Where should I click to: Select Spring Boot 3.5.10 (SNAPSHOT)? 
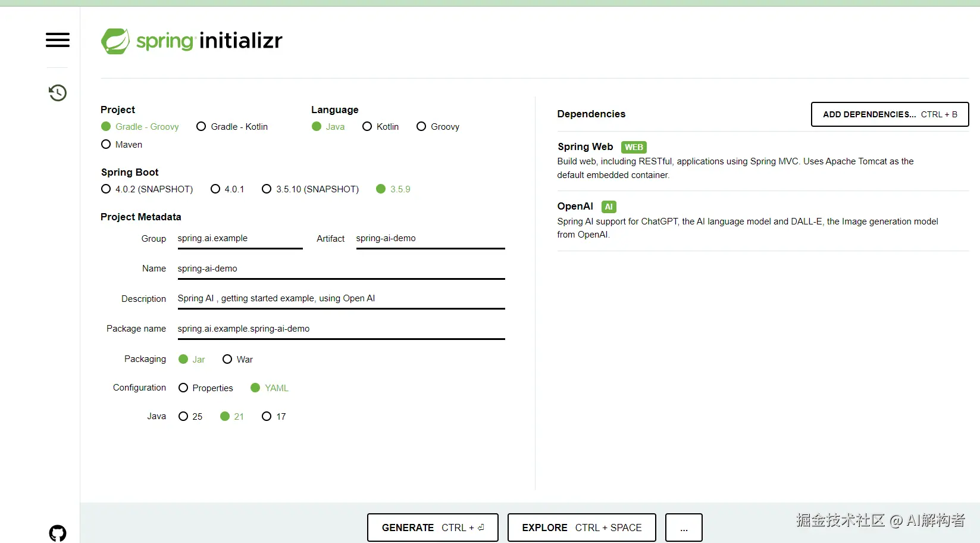[x=310, y=189]
